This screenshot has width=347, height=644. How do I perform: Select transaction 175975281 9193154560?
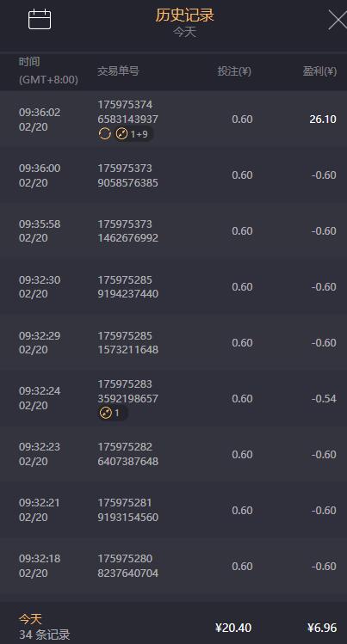click(174, 510)
